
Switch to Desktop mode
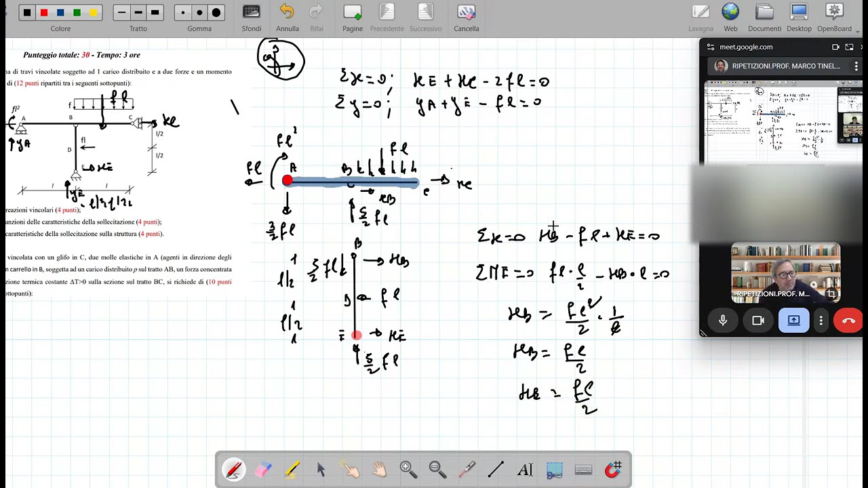799,17
